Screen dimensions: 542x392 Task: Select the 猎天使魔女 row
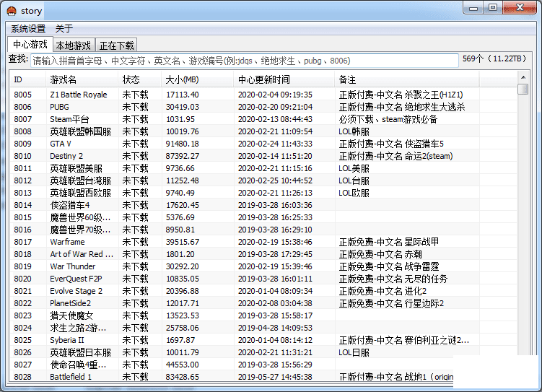point(263,315)
